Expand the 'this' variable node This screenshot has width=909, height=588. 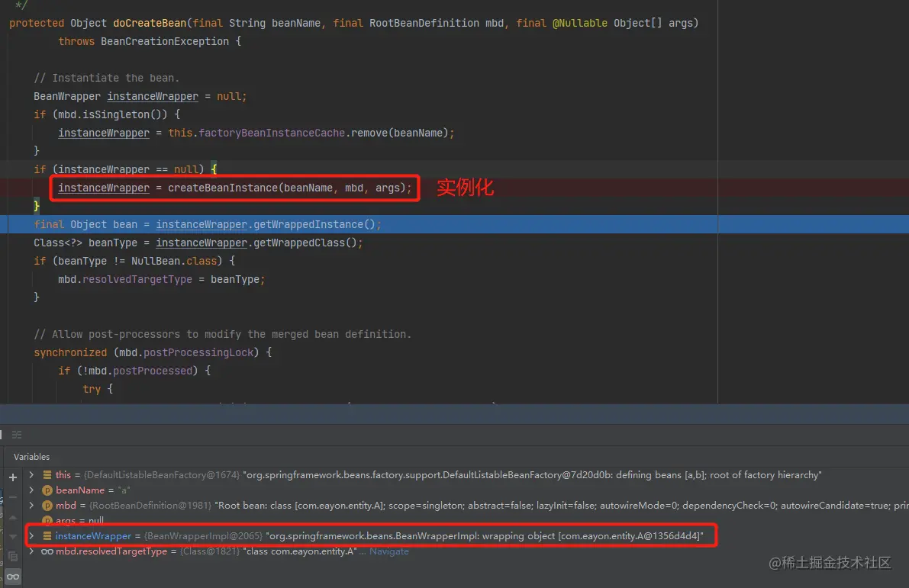(x=31, y=475)
